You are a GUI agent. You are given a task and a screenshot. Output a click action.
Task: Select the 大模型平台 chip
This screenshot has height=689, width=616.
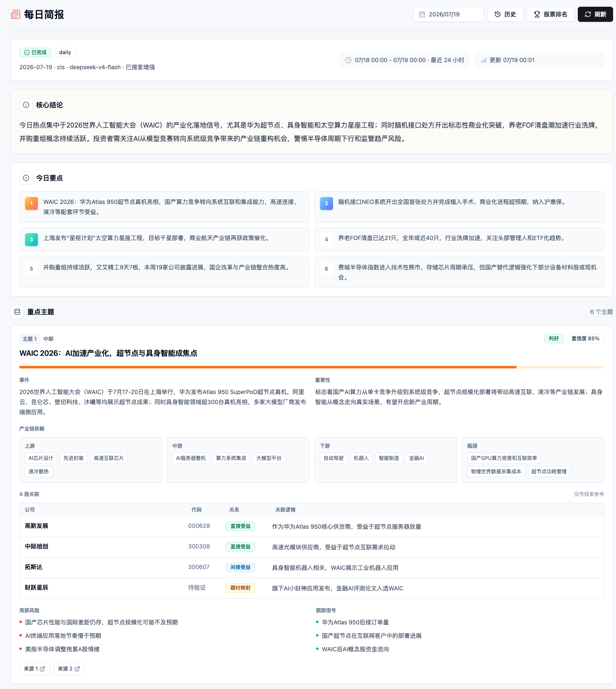(269, 458)
